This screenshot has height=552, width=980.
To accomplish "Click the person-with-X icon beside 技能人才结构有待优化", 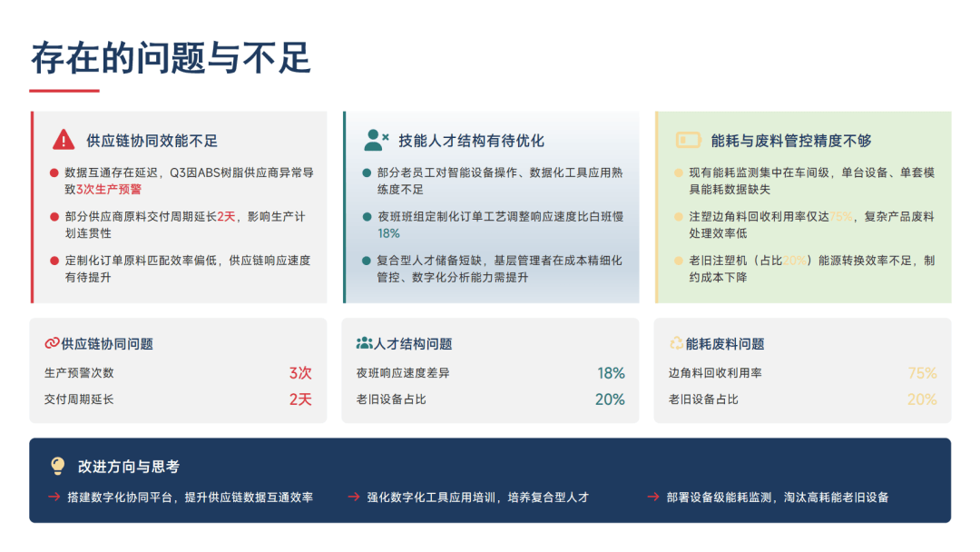I will point(376,140).
